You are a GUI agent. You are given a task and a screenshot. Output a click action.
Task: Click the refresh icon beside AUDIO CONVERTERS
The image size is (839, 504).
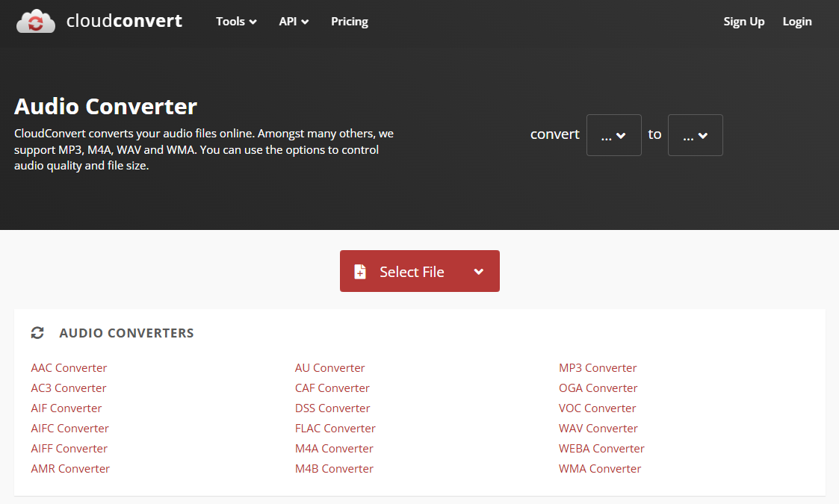click(37, 332)
